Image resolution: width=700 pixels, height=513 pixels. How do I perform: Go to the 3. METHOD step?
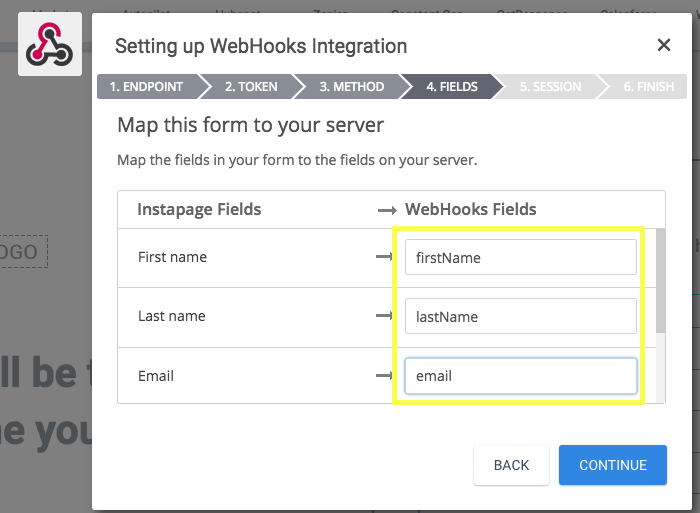click(x=351, y=86)
